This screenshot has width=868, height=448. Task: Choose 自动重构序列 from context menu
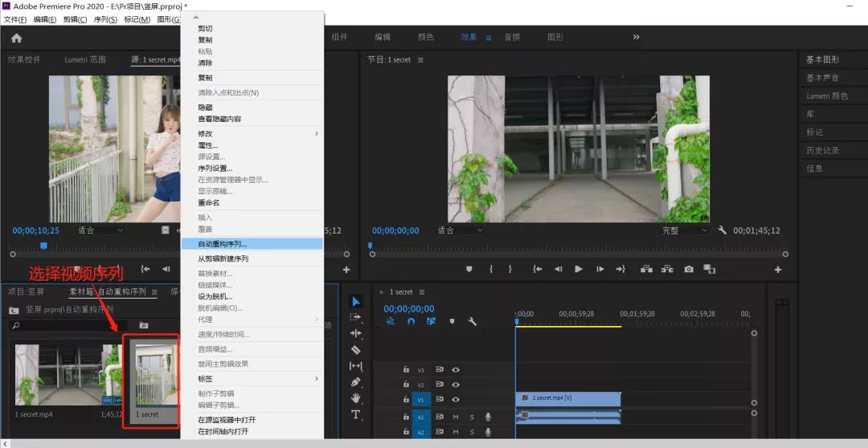pos(252,244)
